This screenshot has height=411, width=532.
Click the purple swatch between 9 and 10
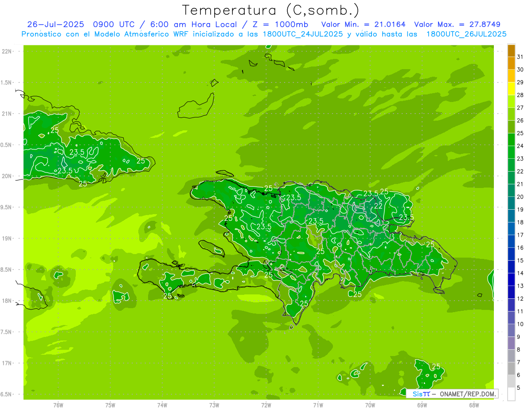pyautogui.click(x=511, y=331)
